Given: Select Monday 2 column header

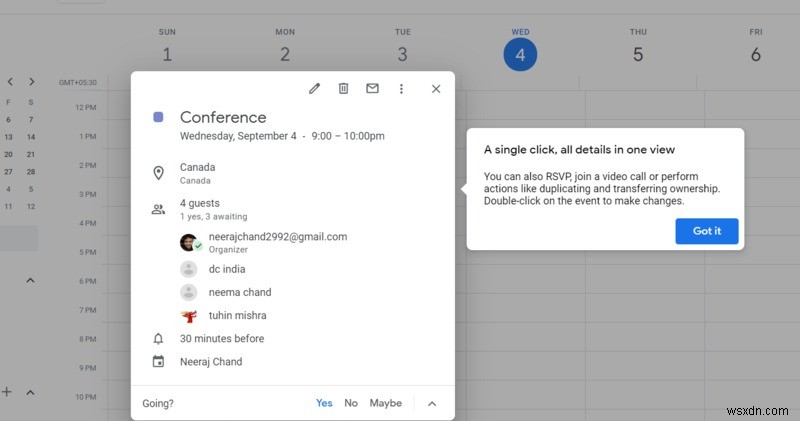Looking at the screenshot, I should (285, 47).
